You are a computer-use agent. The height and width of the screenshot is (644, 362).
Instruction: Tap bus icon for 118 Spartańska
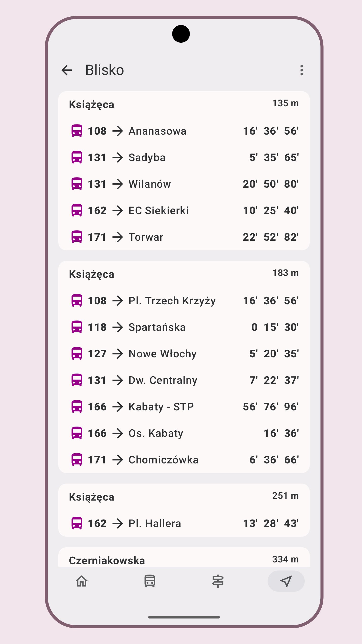[x=77, y=327]
